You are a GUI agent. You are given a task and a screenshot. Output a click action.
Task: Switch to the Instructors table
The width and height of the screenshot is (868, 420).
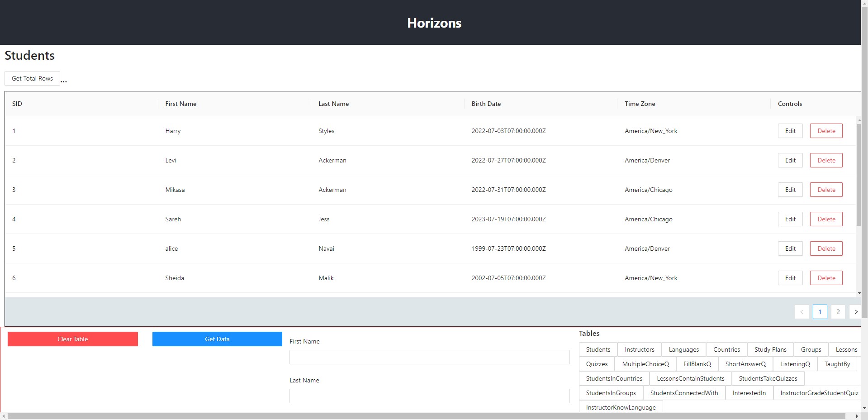pos(639,349)
